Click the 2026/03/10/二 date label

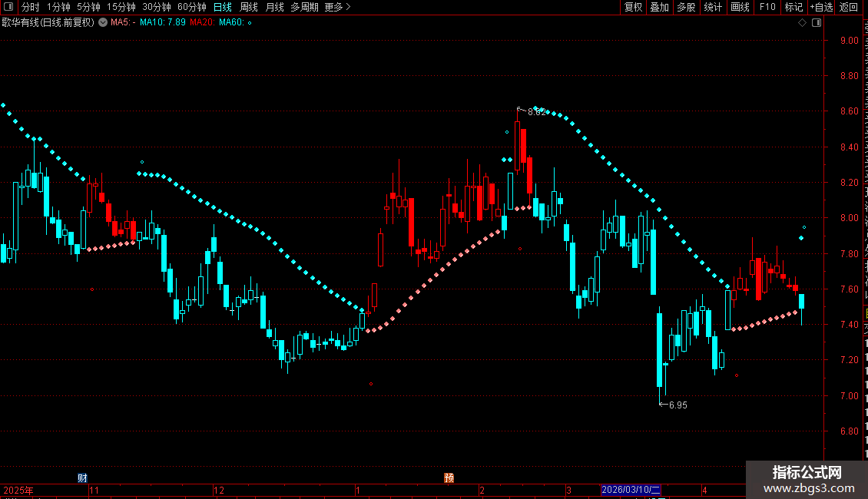[631, 490]
